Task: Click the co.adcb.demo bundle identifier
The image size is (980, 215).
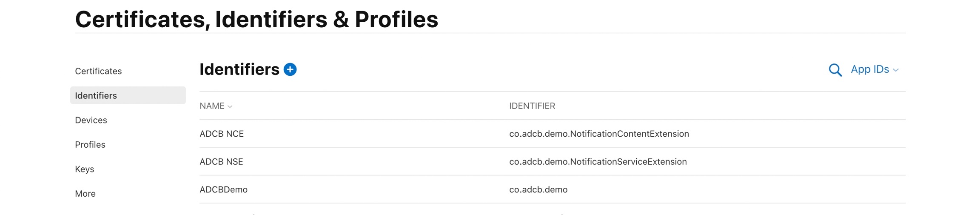Action: 538,189
